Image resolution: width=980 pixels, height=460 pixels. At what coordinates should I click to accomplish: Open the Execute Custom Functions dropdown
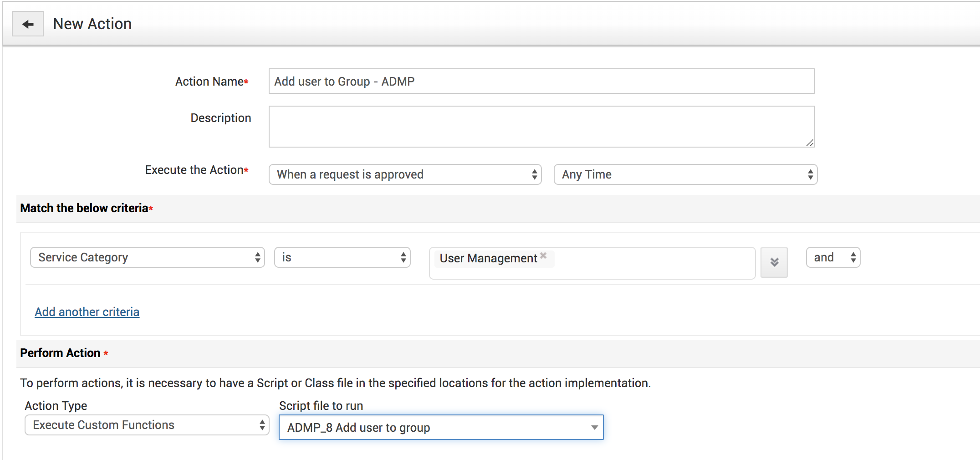pyautogui.click(x=147, y=425)
